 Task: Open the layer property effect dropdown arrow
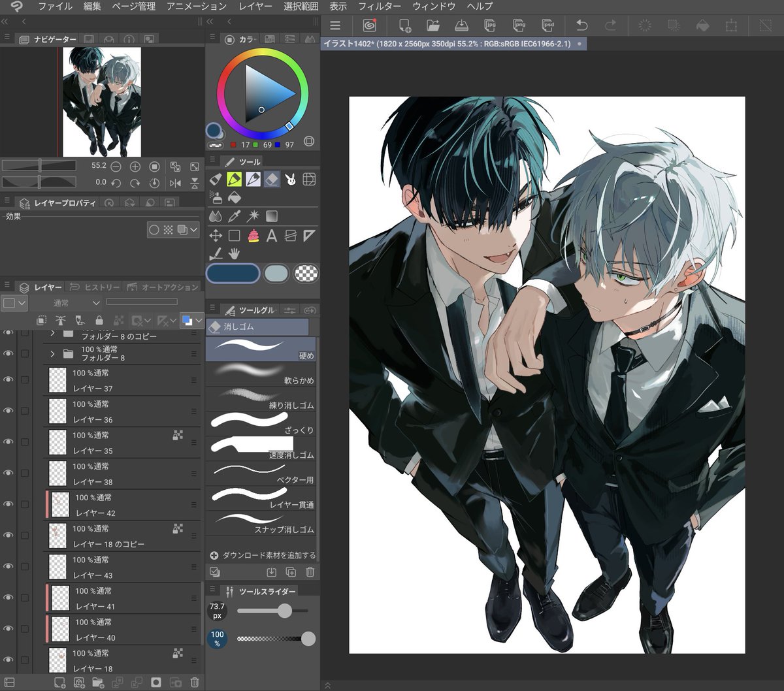pyautogui.click(x=194, y=230)
